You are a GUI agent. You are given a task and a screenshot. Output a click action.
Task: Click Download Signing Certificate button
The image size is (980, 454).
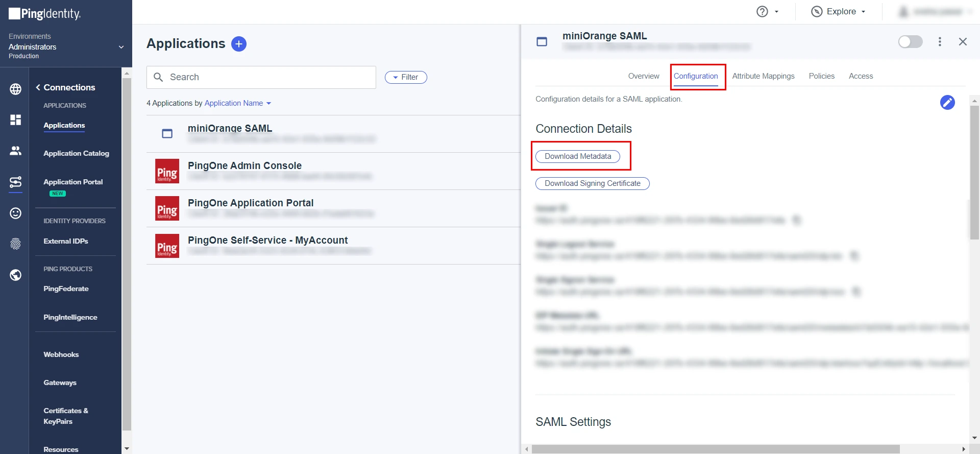[592, 183]
